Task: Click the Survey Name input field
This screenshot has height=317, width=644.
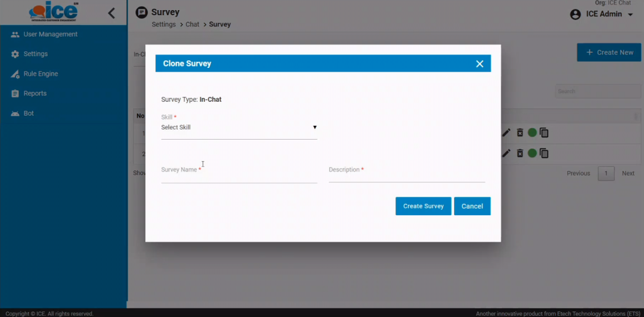Action: [x=239, y=177]
